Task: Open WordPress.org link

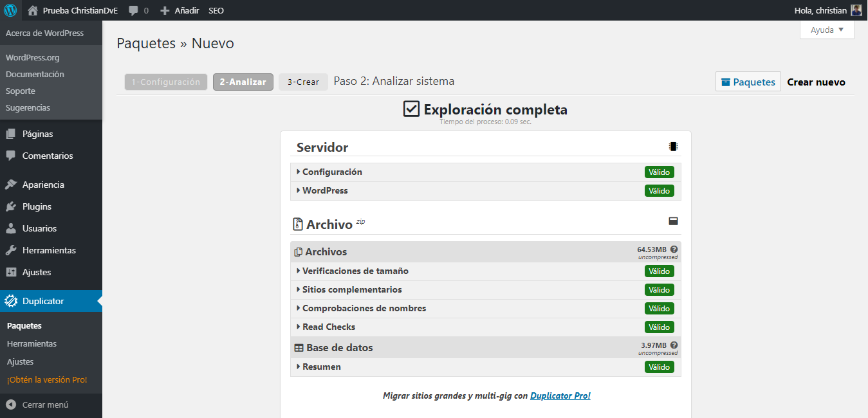Action: (x=33, y=58)
